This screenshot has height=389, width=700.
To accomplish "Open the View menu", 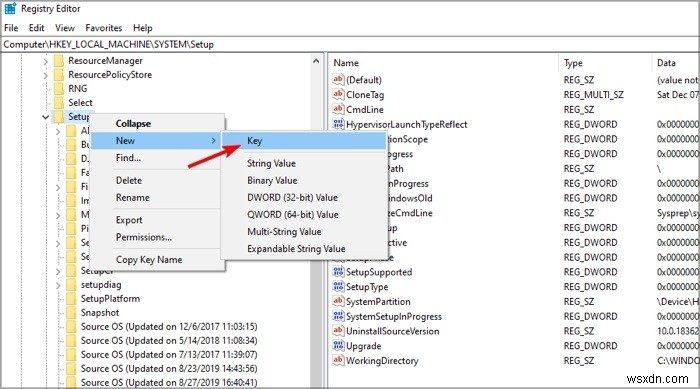I will (65, 28).
